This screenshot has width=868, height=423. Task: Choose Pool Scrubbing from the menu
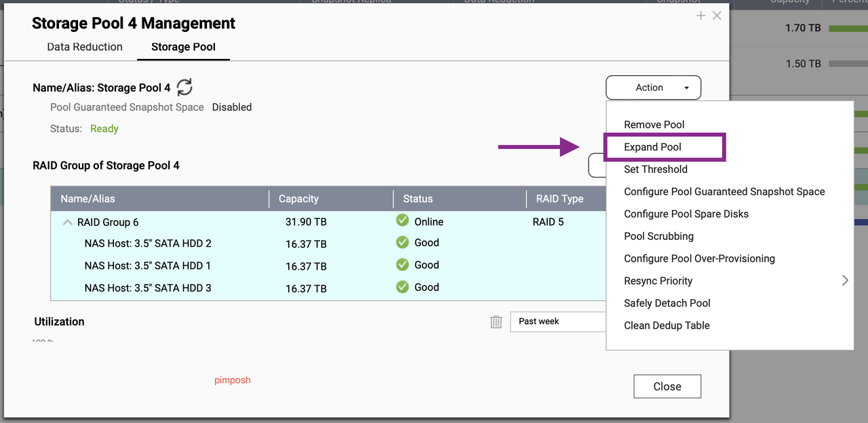click(x=658, y=237)
